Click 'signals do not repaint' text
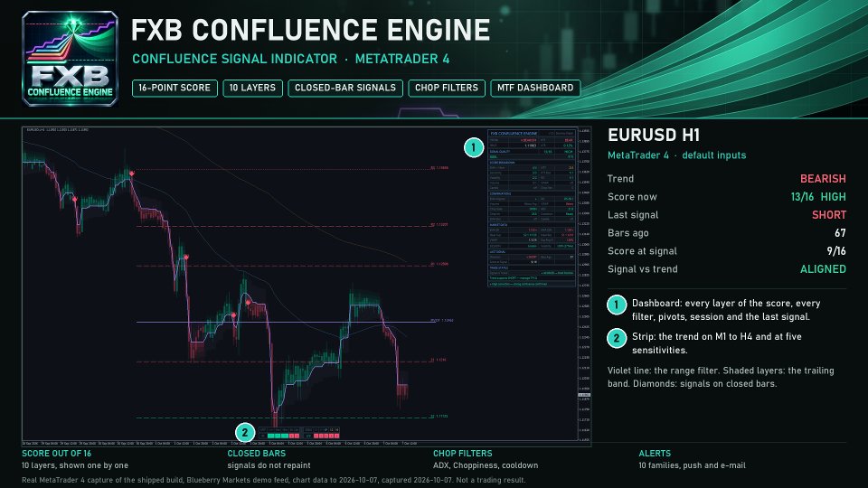The width and height of the screenshot is (868, 488). [x=269, y=465]
